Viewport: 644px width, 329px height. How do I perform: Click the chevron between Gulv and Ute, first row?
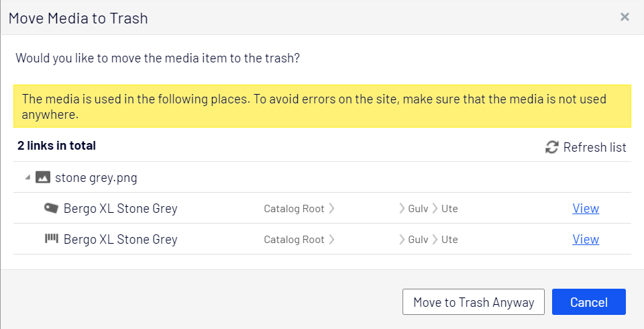tap(435, 209)
